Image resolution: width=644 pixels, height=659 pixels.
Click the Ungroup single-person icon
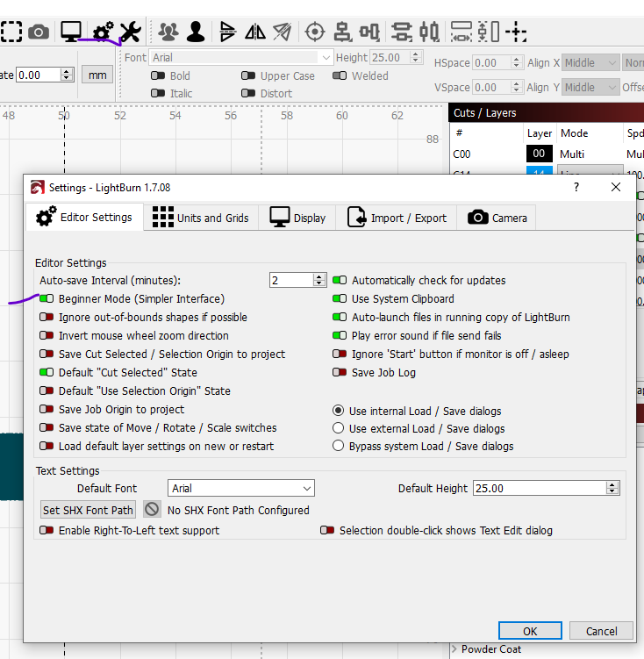pyautogui.click(x=196, y=32)
